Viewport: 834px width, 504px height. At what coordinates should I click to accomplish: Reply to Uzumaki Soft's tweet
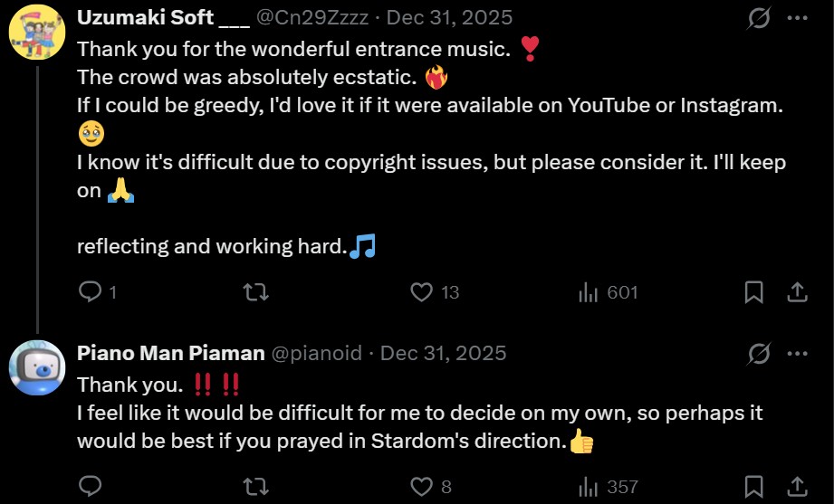[x=90, y=292]
